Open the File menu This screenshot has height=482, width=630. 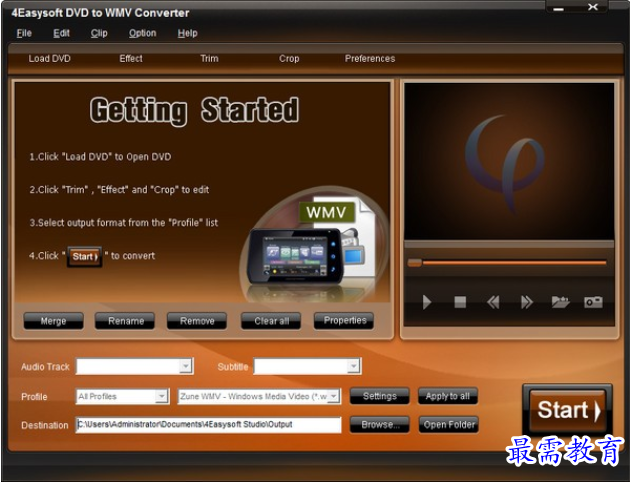(24, 33)
